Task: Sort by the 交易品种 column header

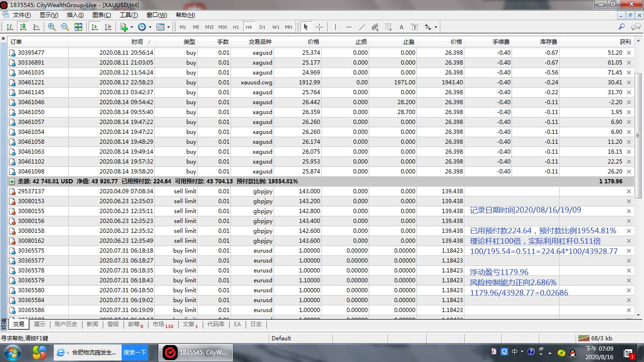Action: [x=252, y=42]
